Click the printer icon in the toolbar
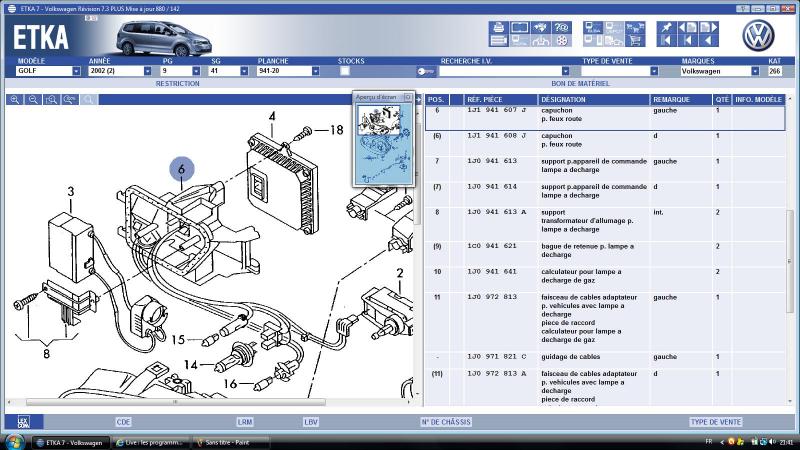Screen dimensions: 800x450 click(x=498, y=28)
